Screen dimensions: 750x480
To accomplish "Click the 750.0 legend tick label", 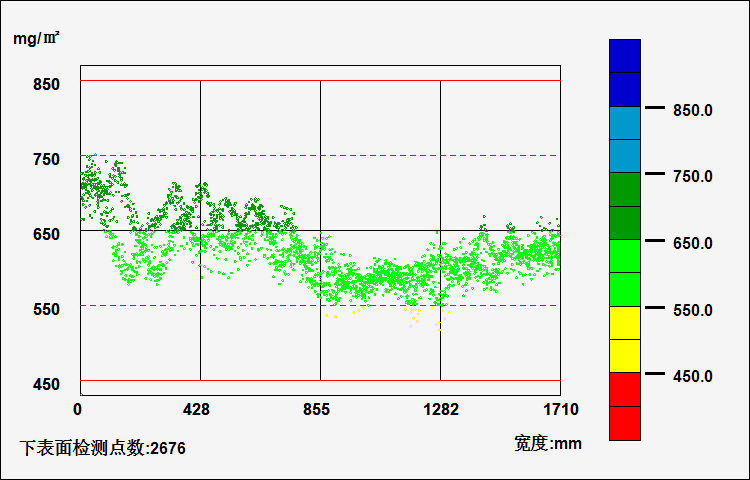I will 694,176.
